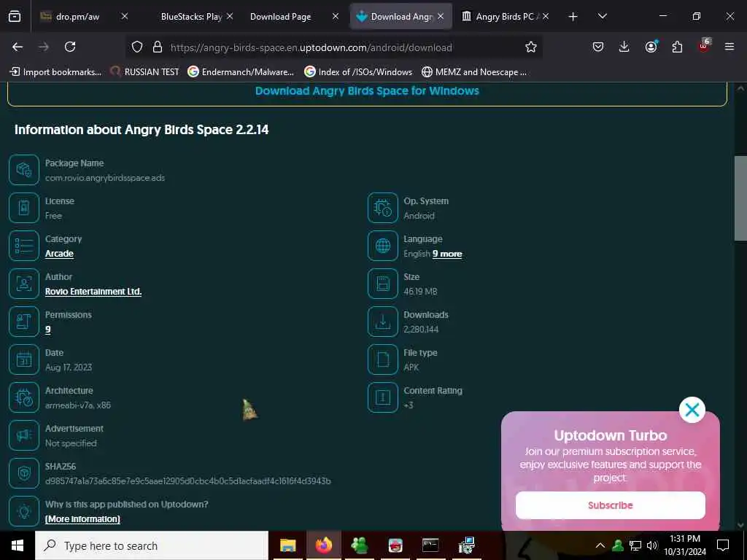Image resolution: width=747 pixels, height=560 pixels.
Task: Open the Windows notification center
Action: click(723, 545)
